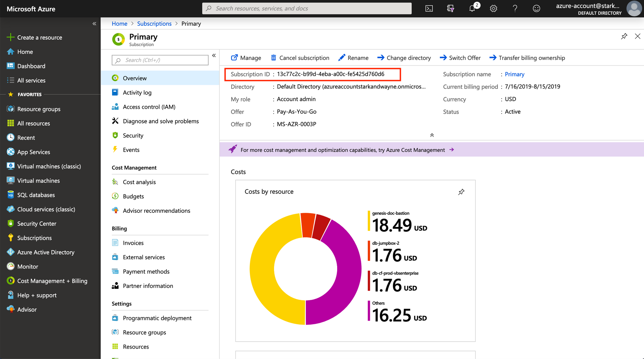Open Cloud Shell icon in top bar
644x359 pixels.
pyautogui.click(x=429, y=9)
